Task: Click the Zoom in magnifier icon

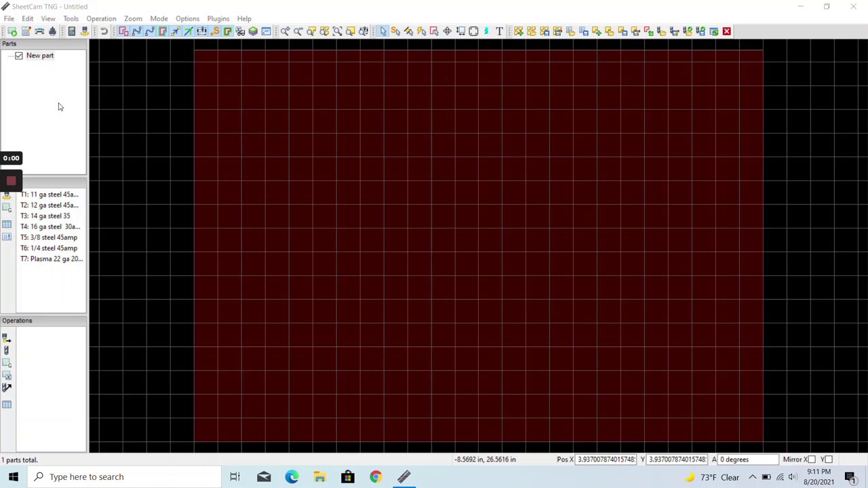Action: click(285, 31)
